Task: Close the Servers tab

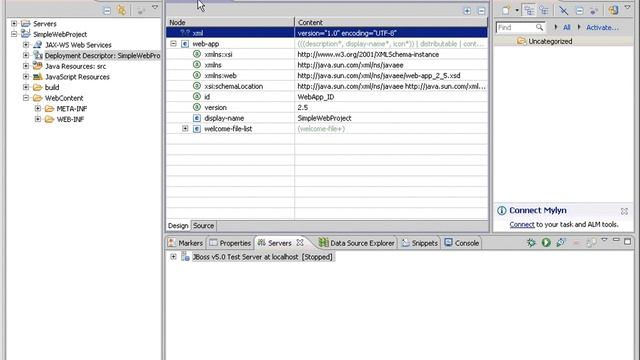Action: [300, 242]
